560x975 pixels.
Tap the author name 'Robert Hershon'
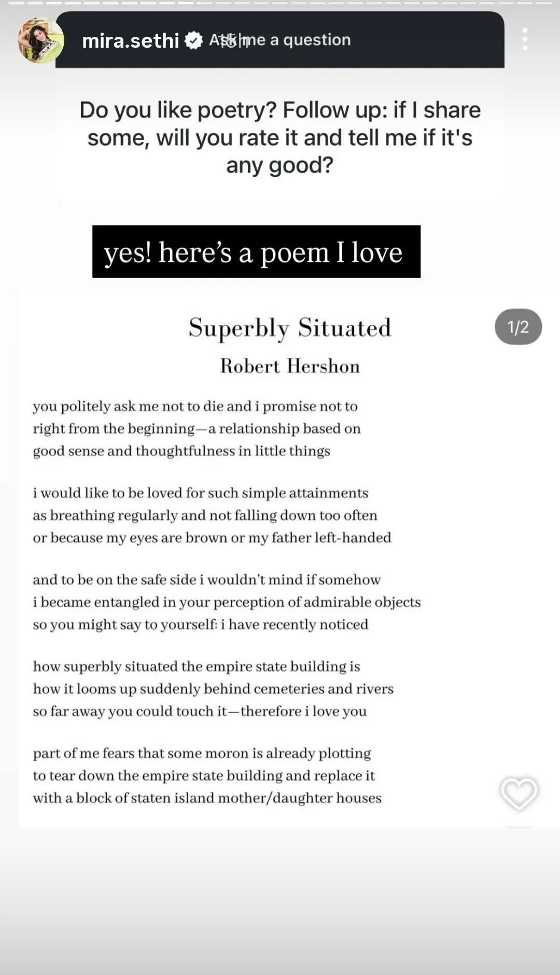tap(290, 366)
